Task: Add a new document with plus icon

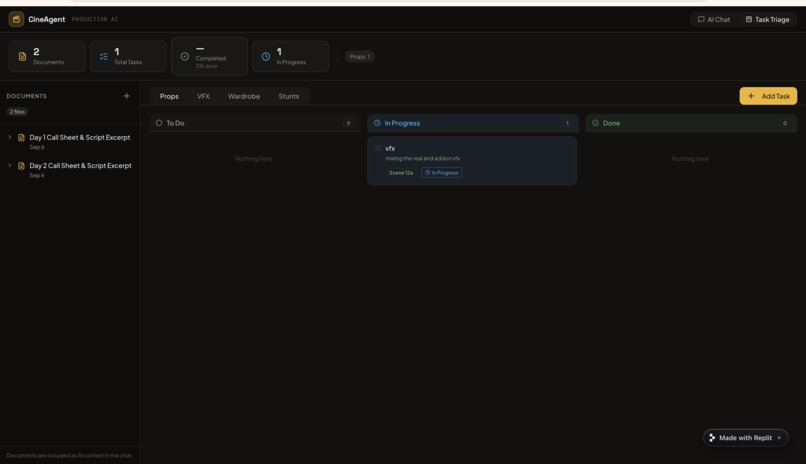Action: (x=126, y=96)
